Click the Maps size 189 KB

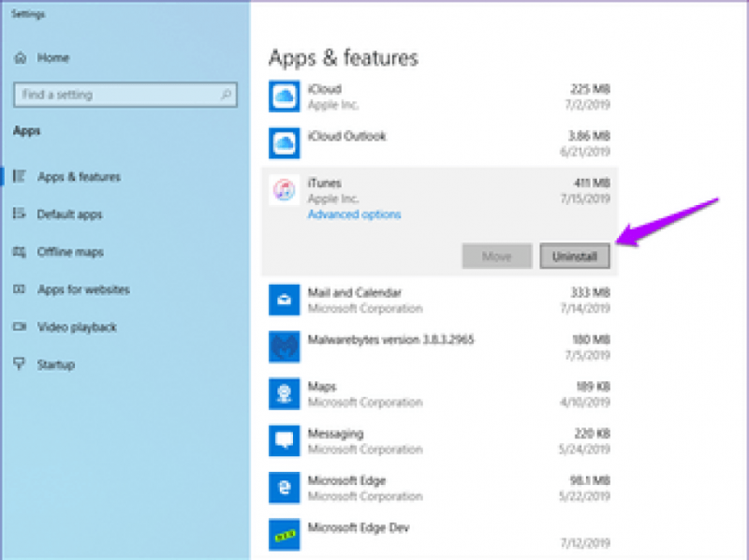593,387
